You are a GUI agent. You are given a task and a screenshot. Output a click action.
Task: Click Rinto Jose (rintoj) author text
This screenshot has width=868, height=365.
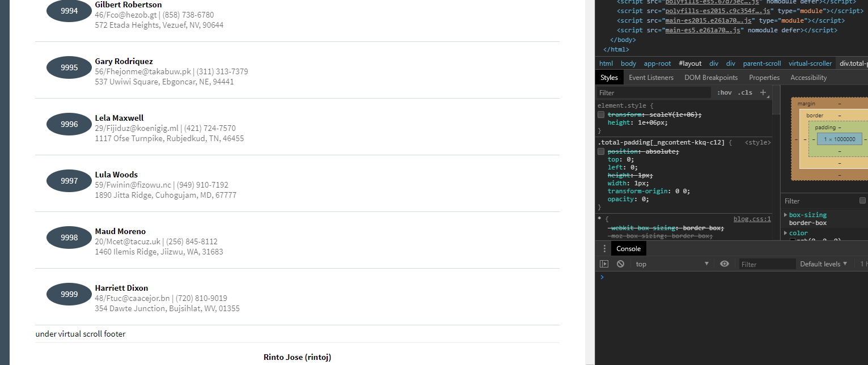click(x=297, y=357)
